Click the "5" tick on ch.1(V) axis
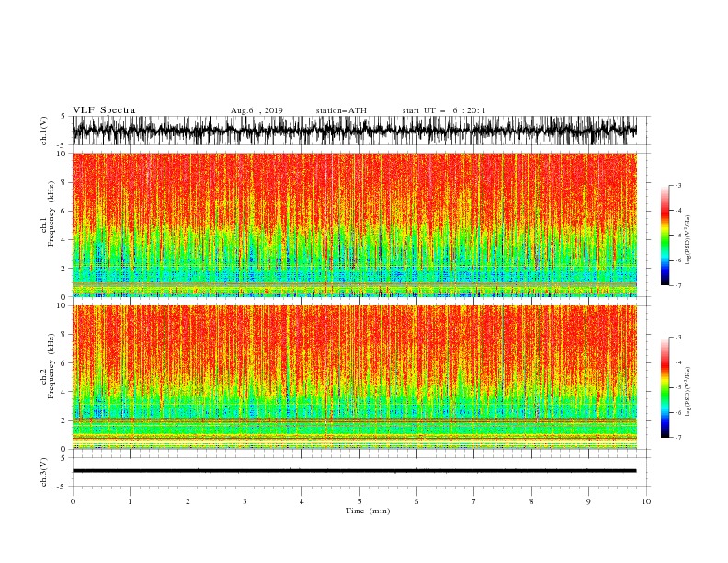Screen dimensions: 728x563 (x=63, y=116)
